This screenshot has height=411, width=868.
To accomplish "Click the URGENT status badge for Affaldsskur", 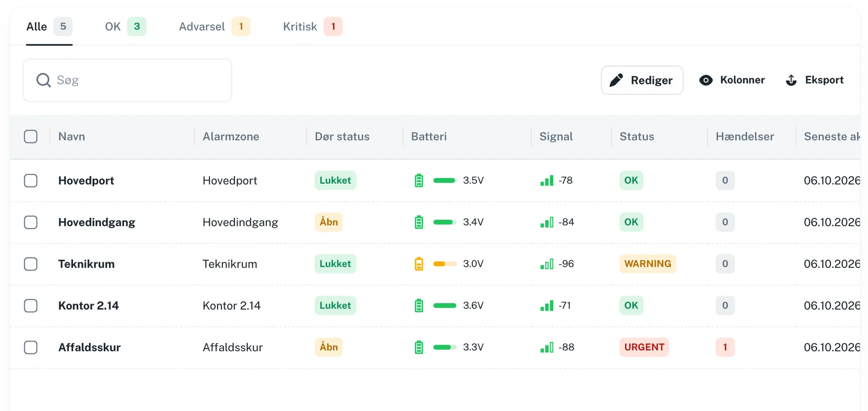I will pos(644,348).
